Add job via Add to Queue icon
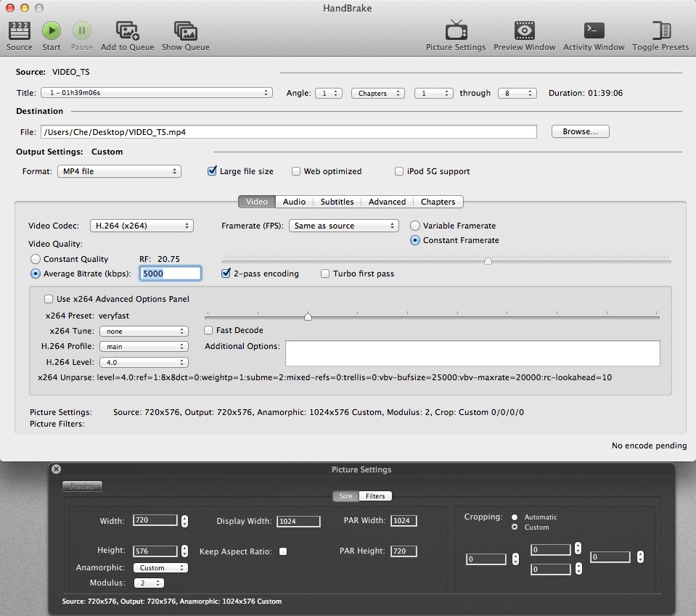Viewport: 696px width, 616px height. coord(128,30)
